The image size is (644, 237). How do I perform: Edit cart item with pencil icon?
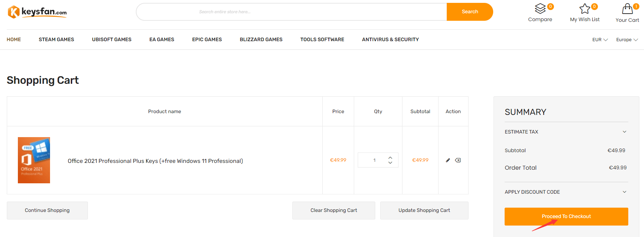tap(448, 160)
